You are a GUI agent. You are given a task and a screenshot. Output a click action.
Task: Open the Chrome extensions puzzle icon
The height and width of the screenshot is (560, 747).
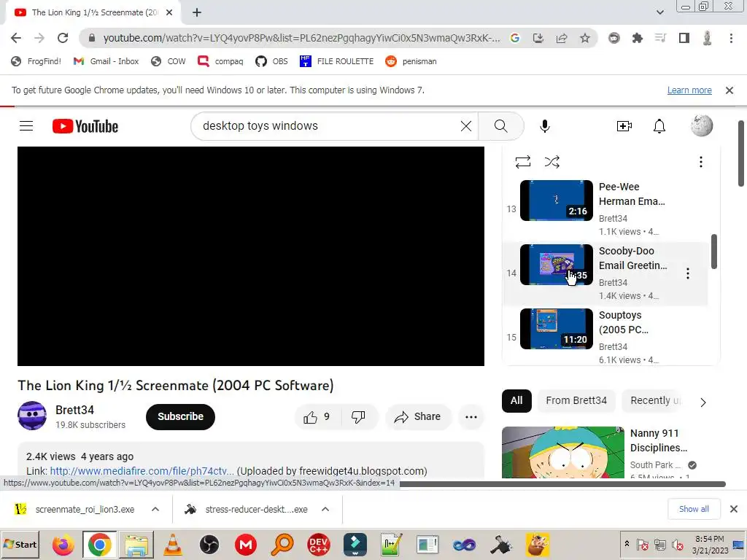tap(637, 38)
